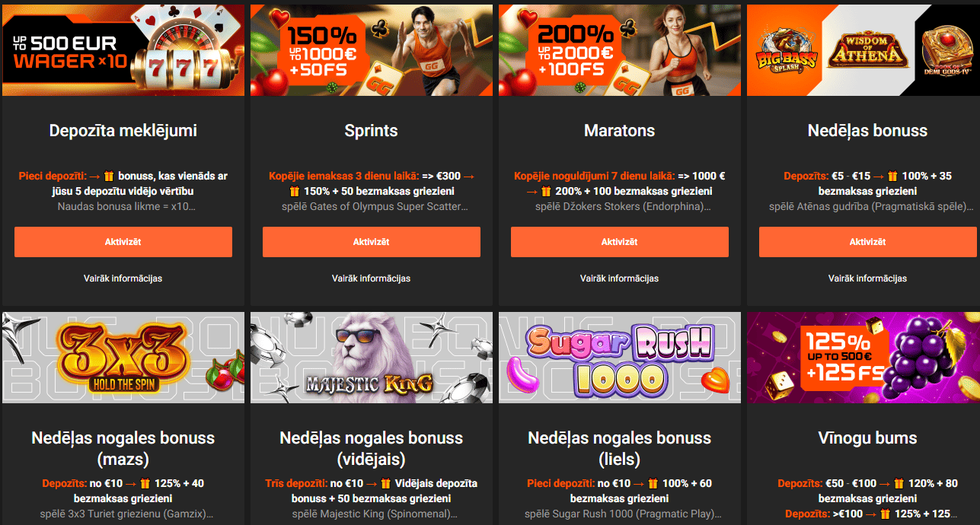
Task: Activate the Sprints bonus
Action: (371, 242)
